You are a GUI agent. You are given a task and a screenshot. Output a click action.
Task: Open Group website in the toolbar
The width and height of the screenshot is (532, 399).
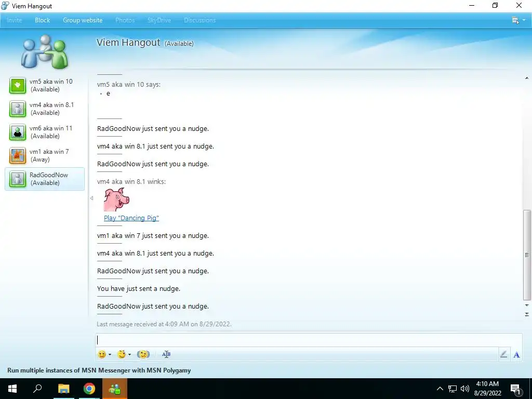click(83, 20)
